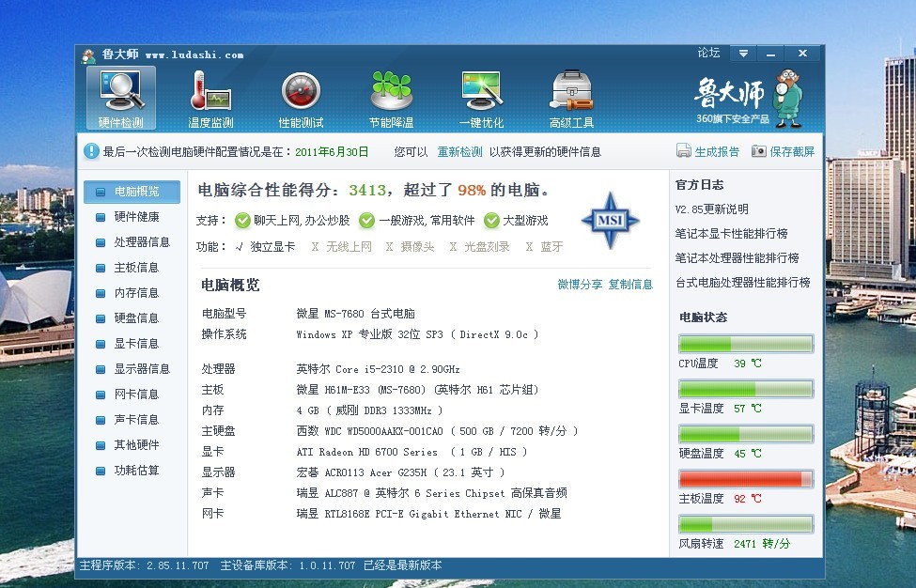This screenshot has height=588, width=916.
Task: Click 保存截屏 to save a screenshot
Action: coord(783,152)
